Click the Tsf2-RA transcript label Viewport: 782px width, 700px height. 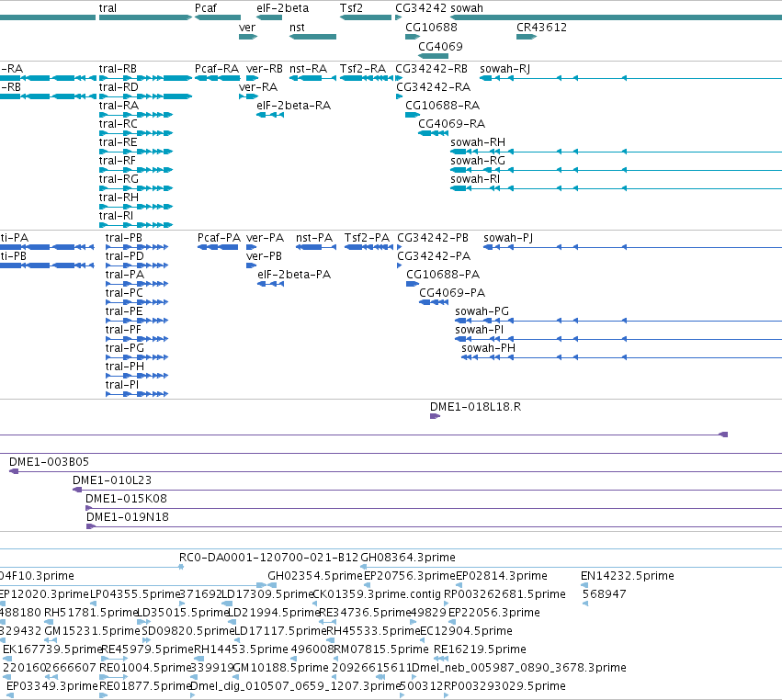click(363, 69)
